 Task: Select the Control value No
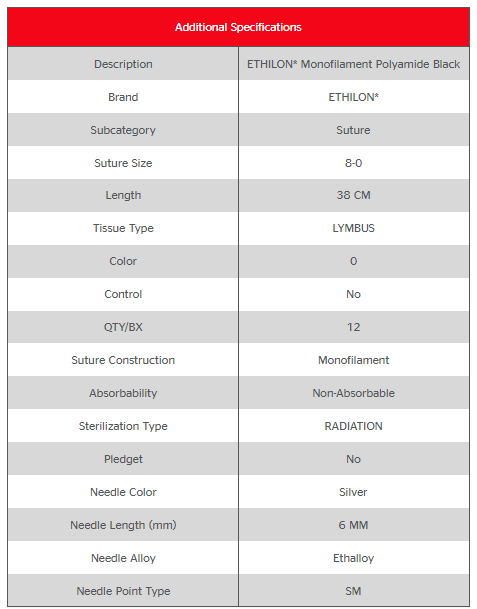pyautogui.click(x=353, y=294)
